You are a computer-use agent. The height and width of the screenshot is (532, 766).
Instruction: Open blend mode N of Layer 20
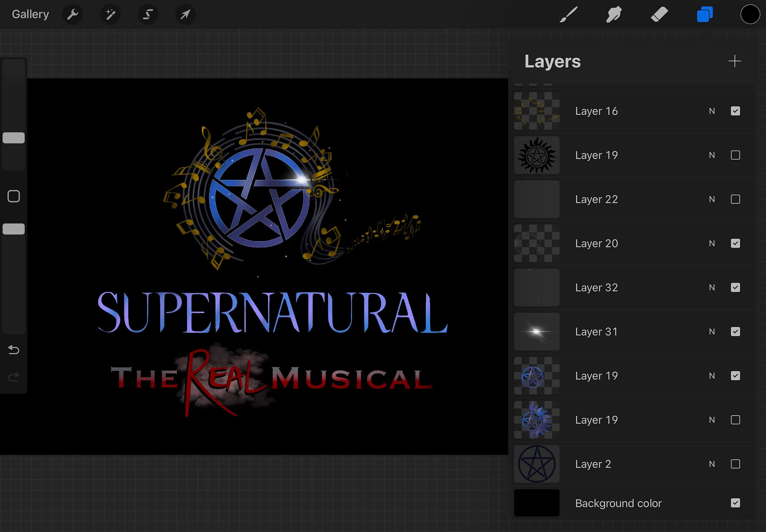(x=712, y=244)
